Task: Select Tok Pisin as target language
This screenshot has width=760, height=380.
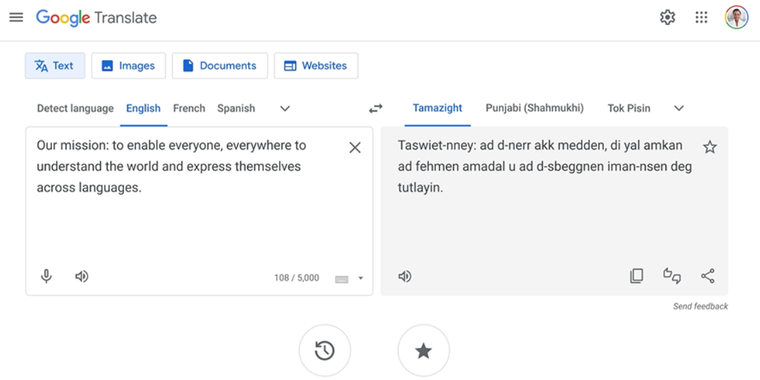Action: click(x=629, y=108)
